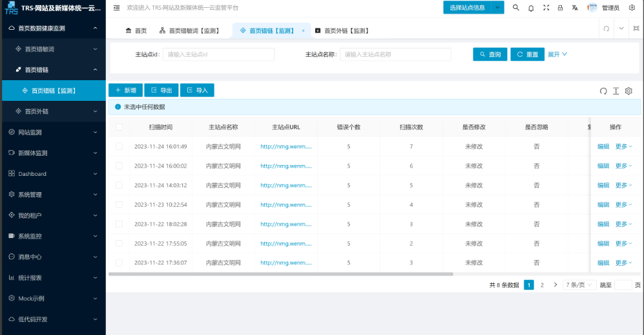
Task: Collapse the sidebar with the hamburger icon
Action: pos(116,8)
